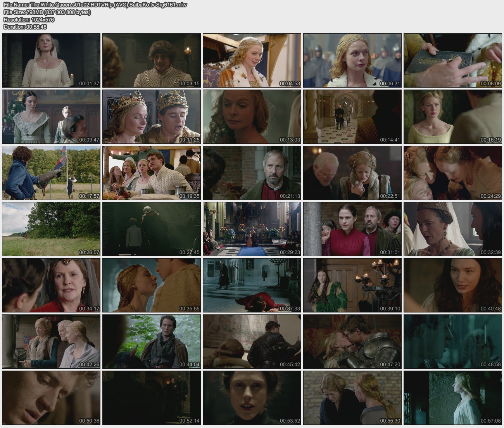Click the thumbnail timestamped 00:53:52

click(x=252, y=398)
